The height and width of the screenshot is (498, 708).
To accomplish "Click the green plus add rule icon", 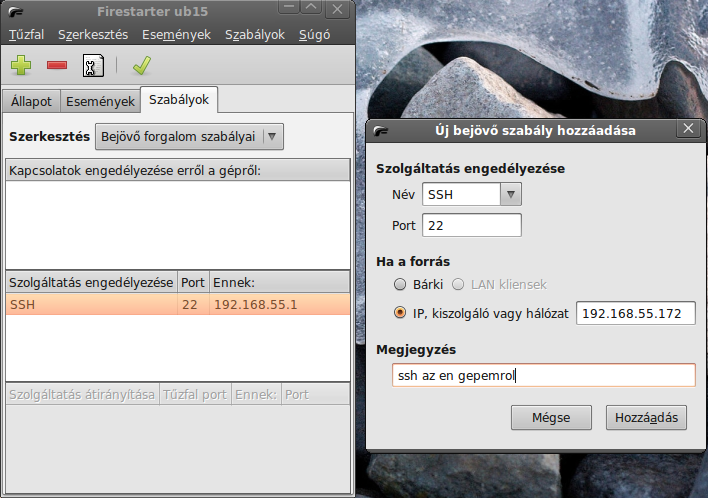I will [x=21, y=66].
